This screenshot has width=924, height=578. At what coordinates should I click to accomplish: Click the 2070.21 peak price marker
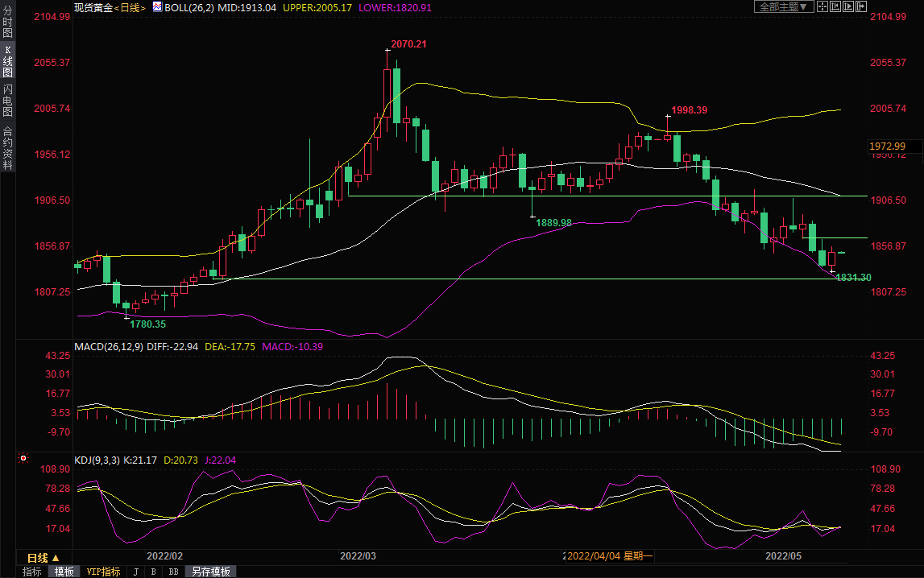point(408,44)
